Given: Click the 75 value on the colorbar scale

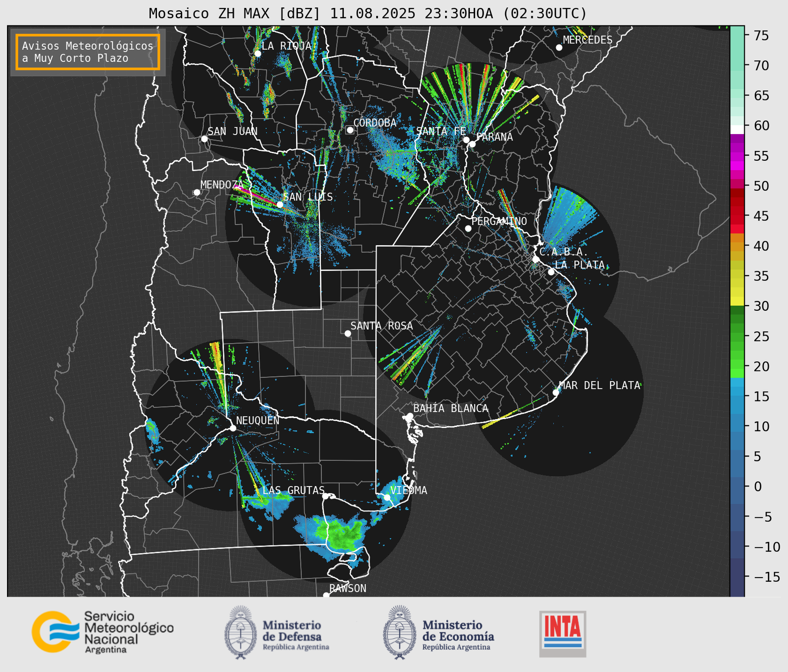Looking at the screenshot, I should 761,36.
